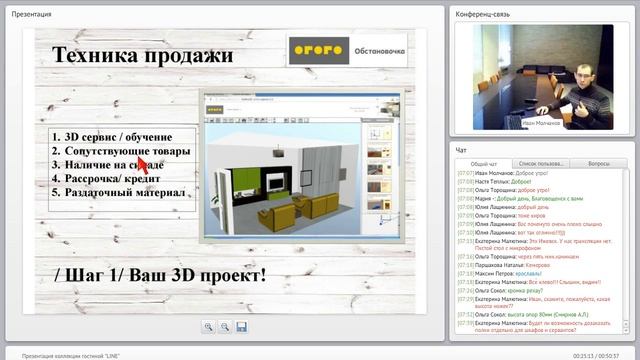Zoom in on the presentation slide
The height and width of the screenshot is (360, 640).
point(208,327)
